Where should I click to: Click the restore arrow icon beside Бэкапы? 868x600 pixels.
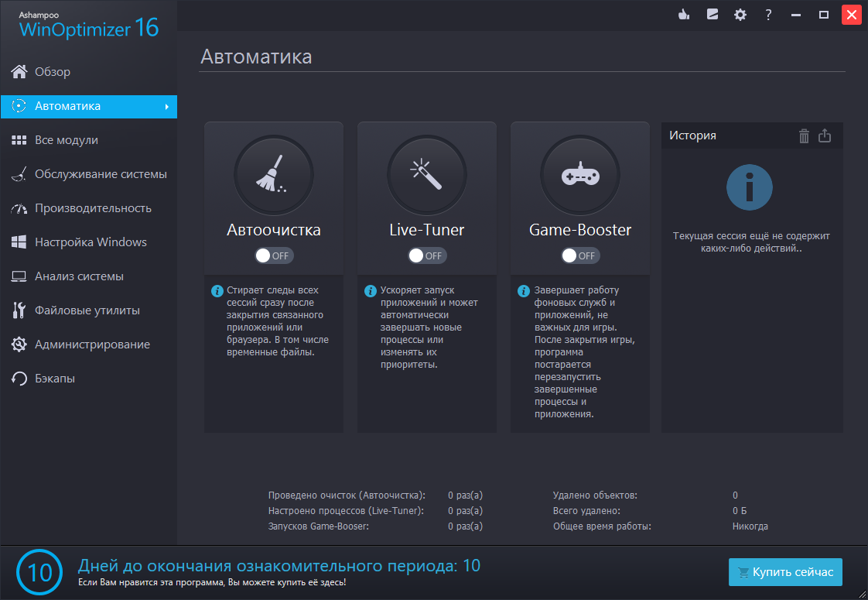(19, 379)
